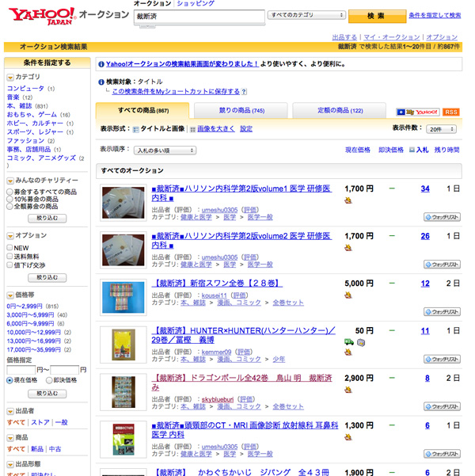Select the 即決価格 radio button in price filter
This screenshot has width=475, height=476.
pyautogui.click(x=49, y=380)
